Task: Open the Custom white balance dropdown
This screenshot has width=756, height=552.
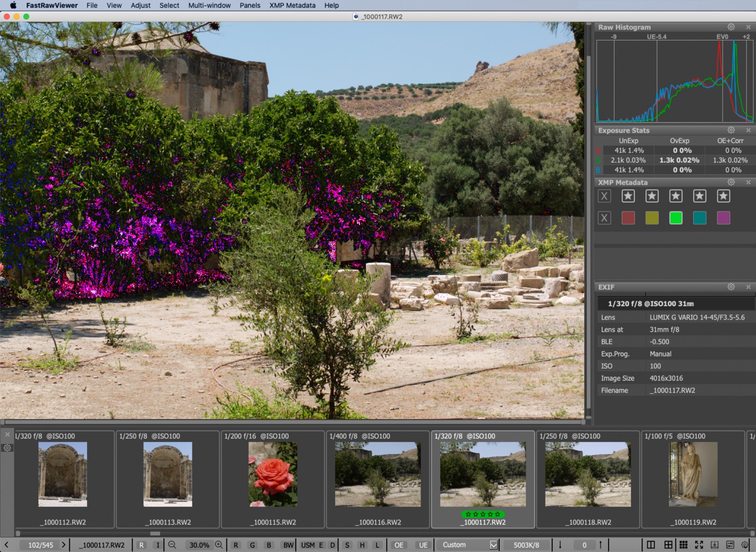Action: point(469,545)
